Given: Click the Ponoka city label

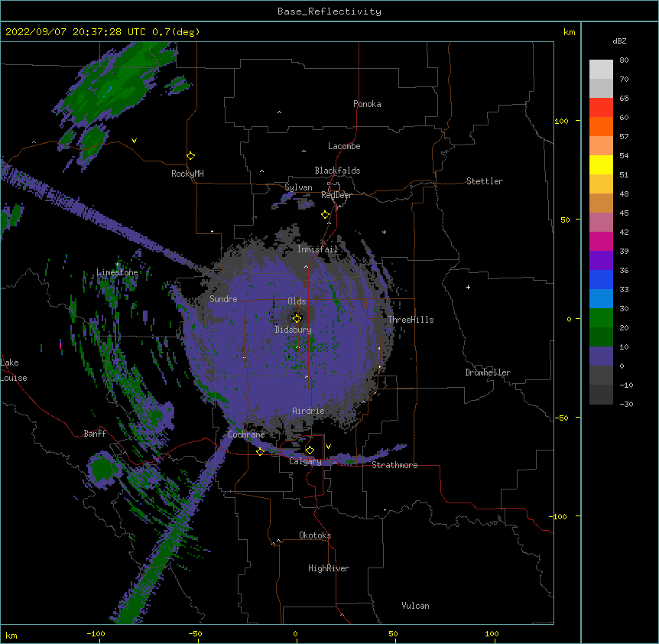Looking at the screenshot, I should pos(367,104).
